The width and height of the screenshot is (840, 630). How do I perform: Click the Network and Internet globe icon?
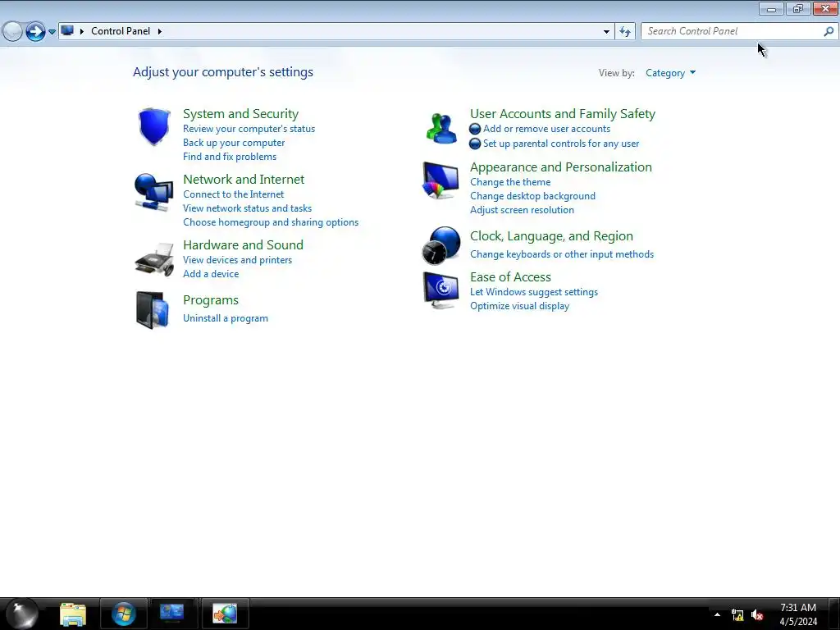point(154,192)
